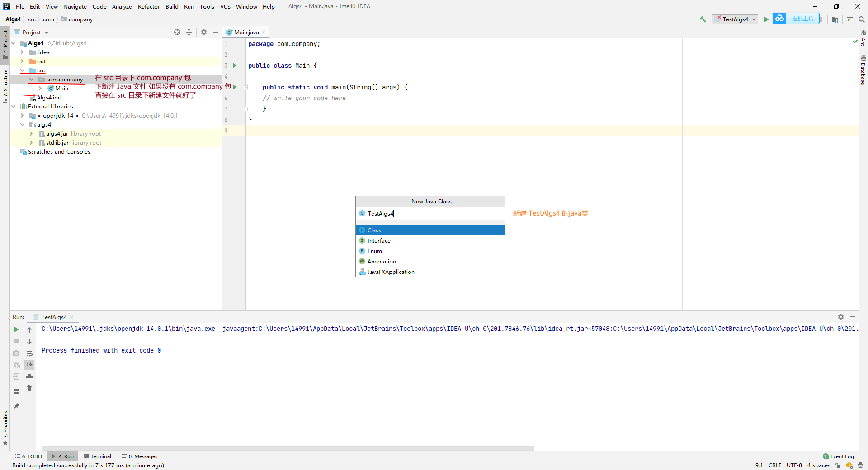
Task: Select Interface in New Java Class popup
Action: (430, 241)
